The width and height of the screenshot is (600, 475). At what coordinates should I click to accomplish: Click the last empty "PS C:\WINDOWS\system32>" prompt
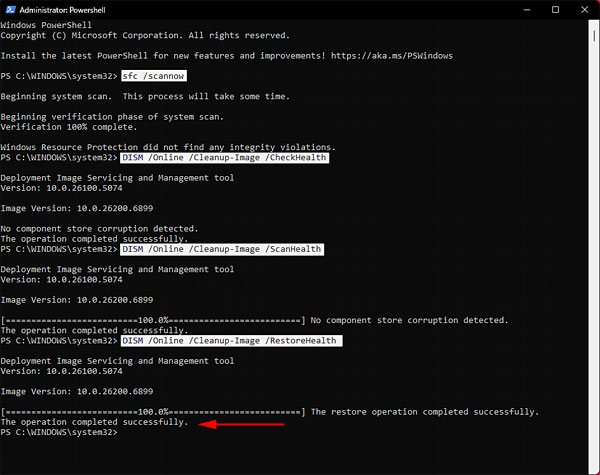click(59, 432)
